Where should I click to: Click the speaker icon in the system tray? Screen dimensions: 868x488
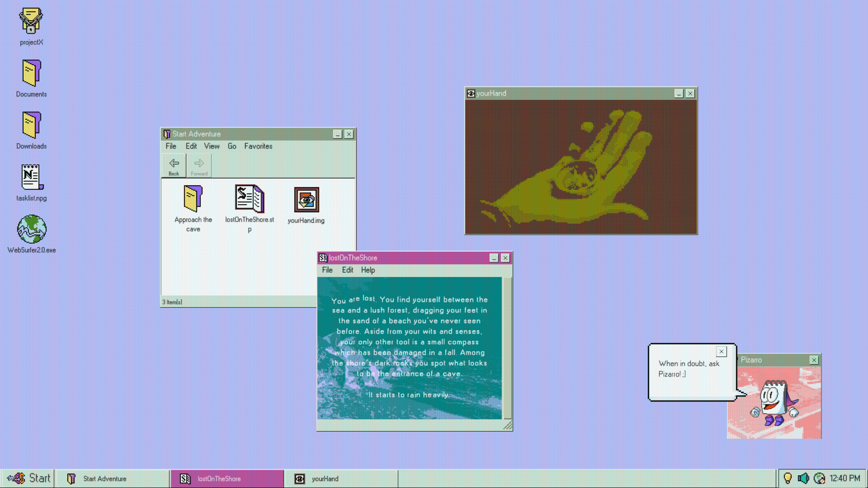pos(804,478)
